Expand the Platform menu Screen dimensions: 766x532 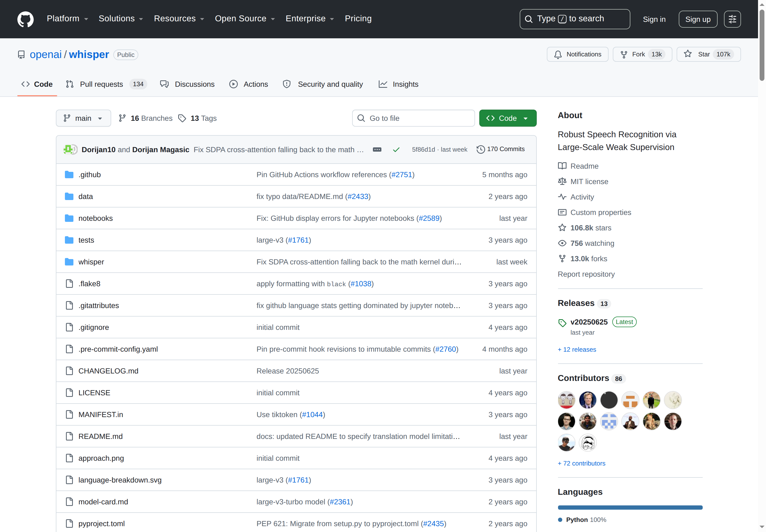click(x=67, y=19)
